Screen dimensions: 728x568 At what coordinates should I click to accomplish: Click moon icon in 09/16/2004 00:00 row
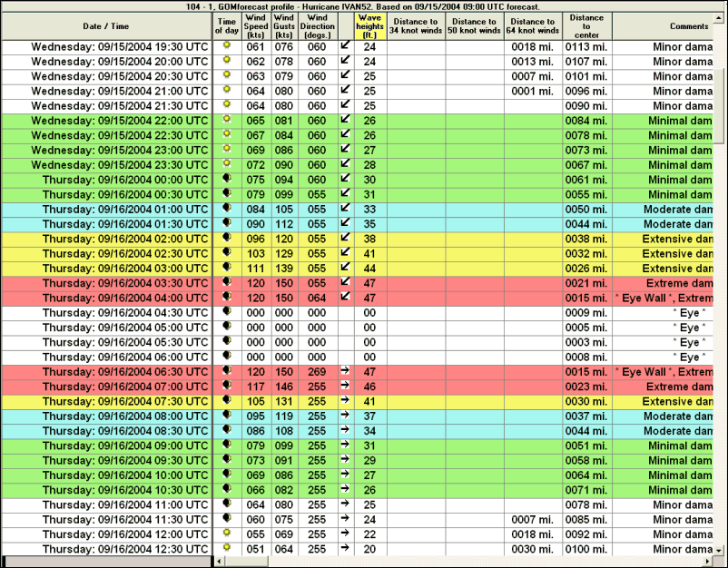click(x=227, y=180)
